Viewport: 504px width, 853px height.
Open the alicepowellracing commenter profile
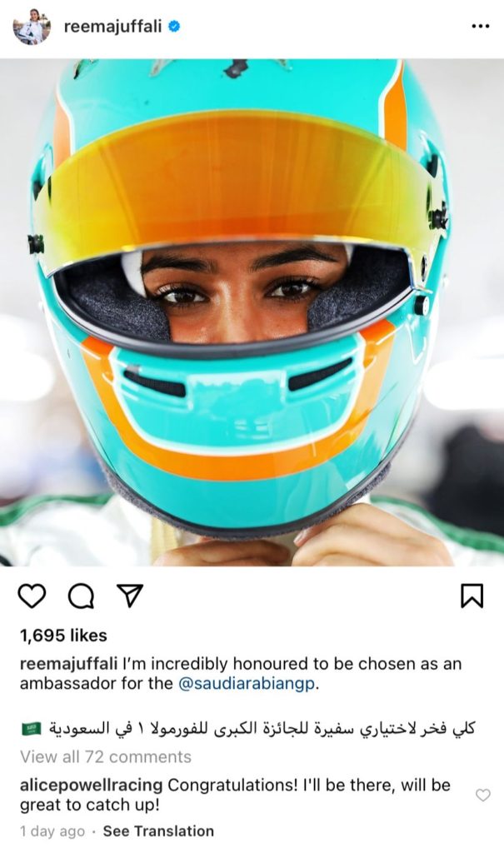pos(91,785)
